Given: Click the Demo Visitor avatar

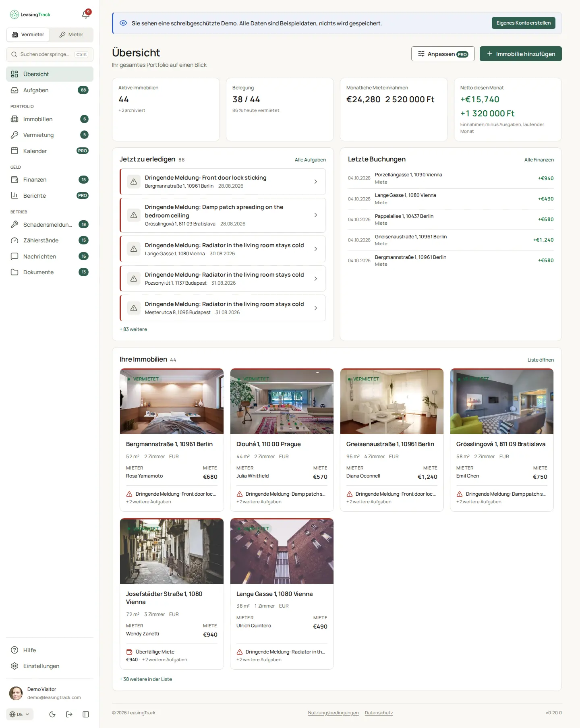Looking at the screenshot, I should (16, 693).
